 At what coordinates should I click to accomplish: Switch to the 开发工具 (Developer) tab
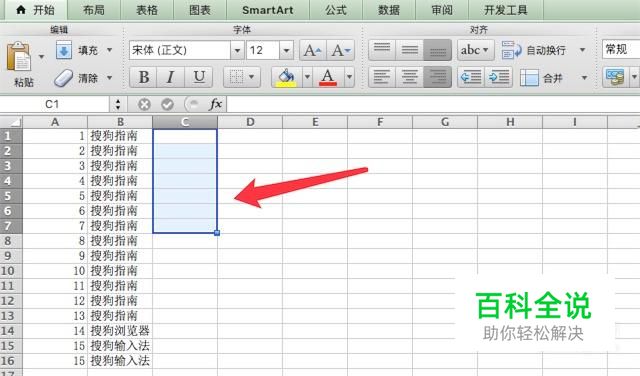(x=506, y=10)
